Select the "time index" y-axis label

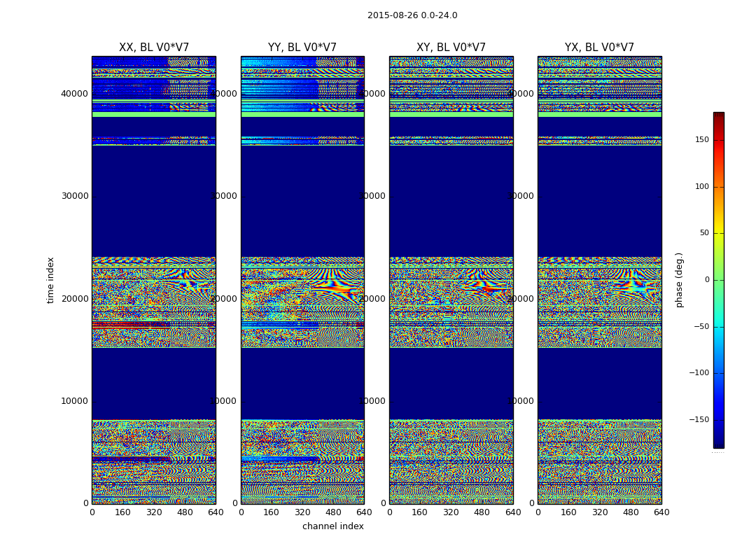point(50,280)
